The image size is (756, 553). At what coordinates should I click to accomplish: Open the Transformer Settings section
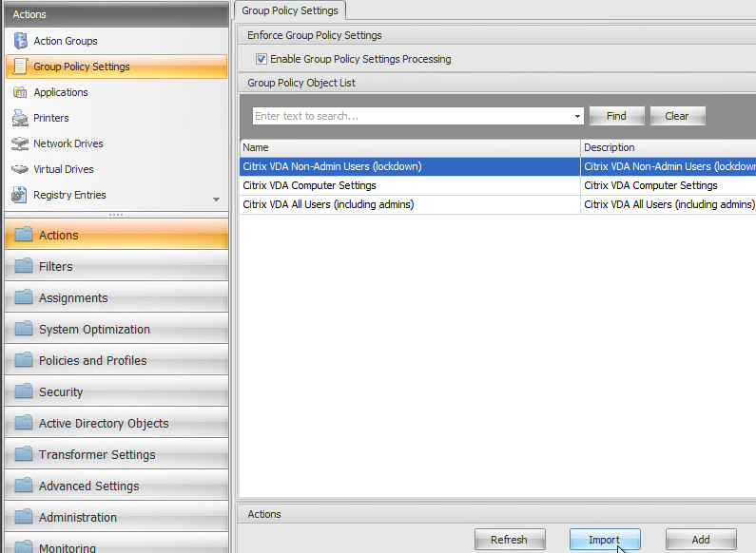click(x=116, y=454)
